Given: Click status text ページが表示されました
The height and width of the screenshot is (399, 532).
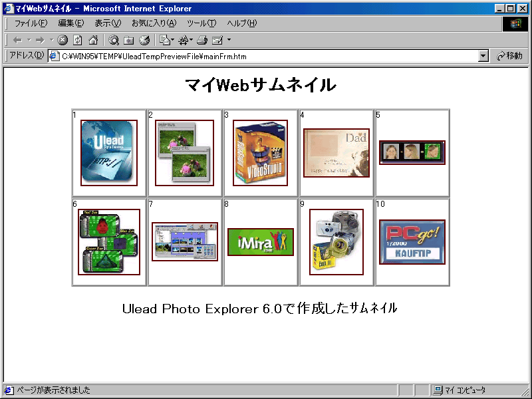Looking at the screenshot, I should [54, 390].
